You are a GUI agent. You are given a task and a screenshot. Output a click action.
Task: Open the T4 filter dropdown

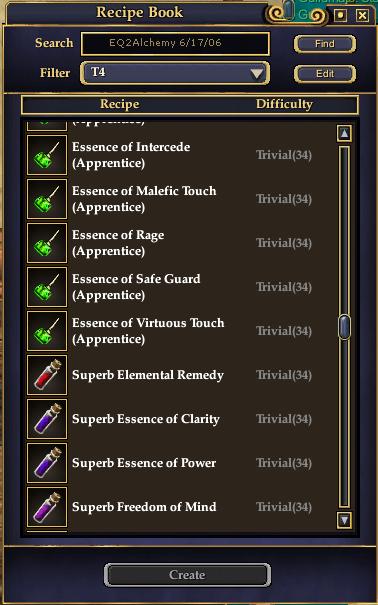pos(175,73)
